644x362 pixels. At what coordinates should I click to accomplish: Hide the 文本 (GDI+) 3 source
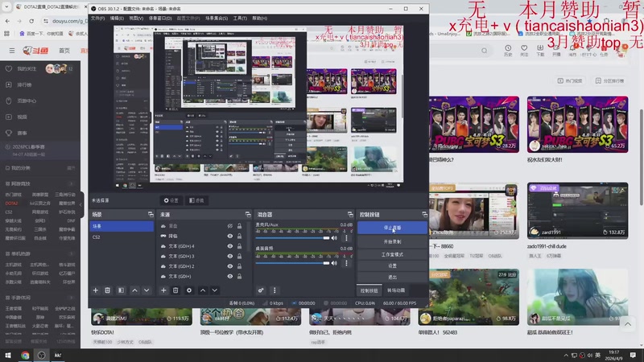pos(230,256)
